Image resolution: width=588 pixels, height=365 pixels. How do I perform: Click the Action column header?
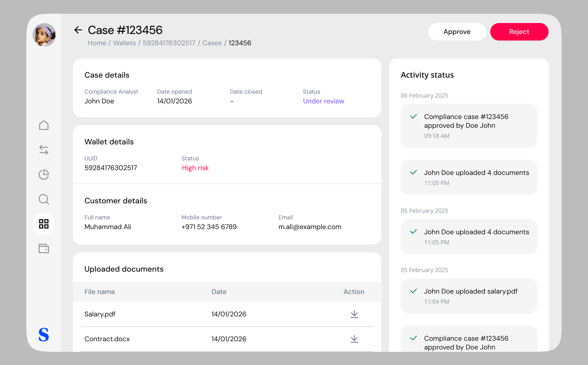354,292
